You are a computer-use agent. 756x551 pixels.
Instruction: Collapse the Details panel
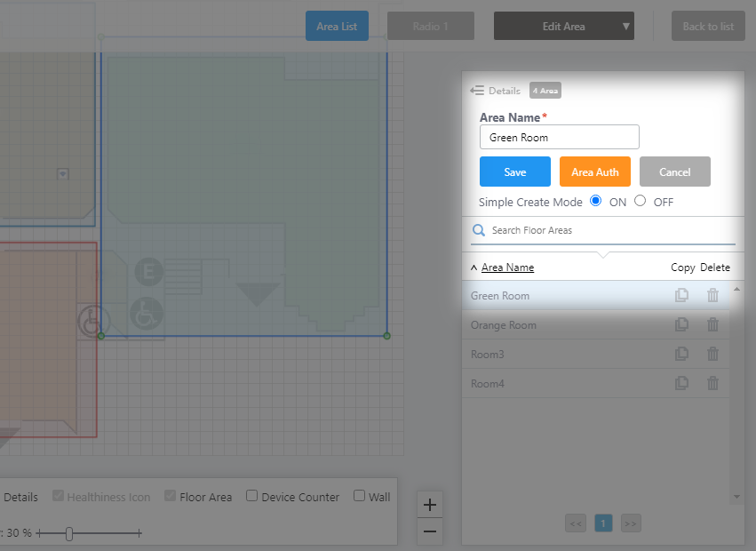(x=478, y=91)
